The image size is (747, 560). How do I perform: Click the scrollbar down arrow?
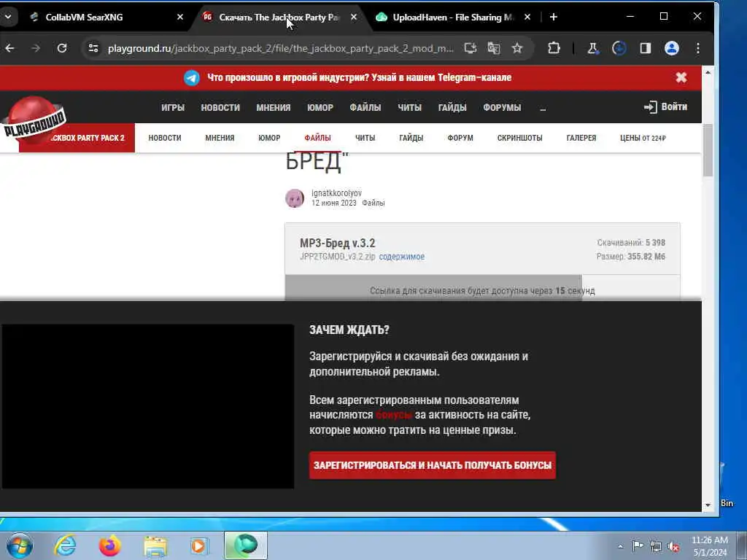coord(708,505)
